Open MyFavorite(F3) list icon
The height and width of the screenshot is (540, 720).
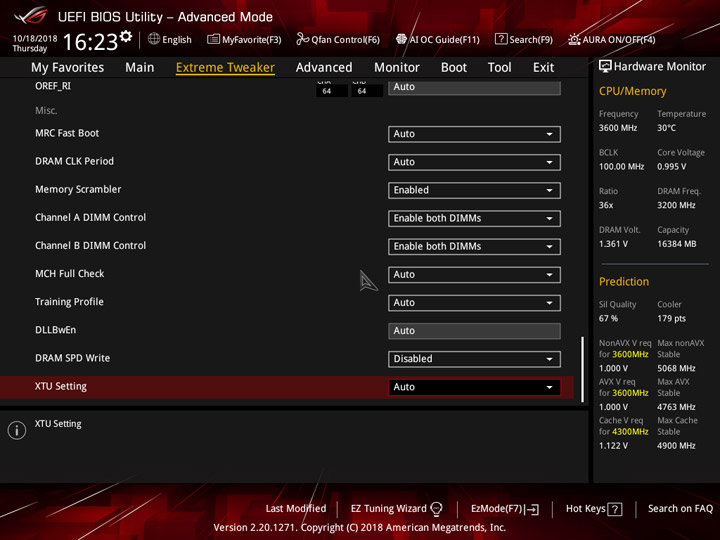(x=213, y=39)
